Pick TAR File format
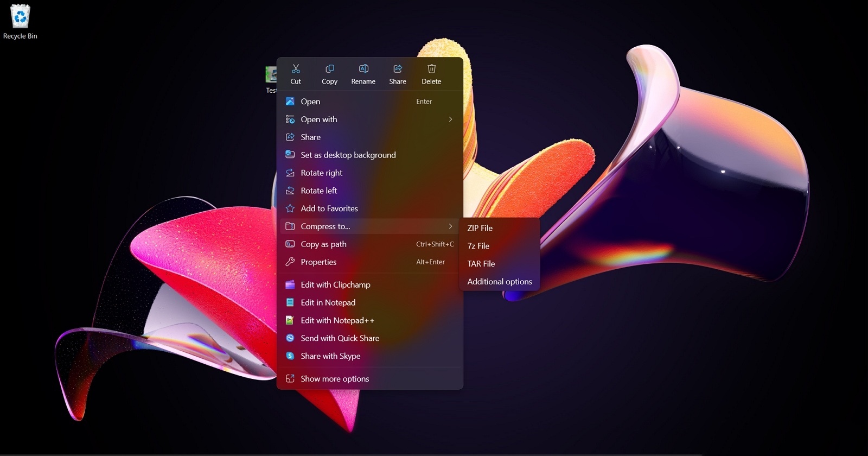 (x=481, y=264)
